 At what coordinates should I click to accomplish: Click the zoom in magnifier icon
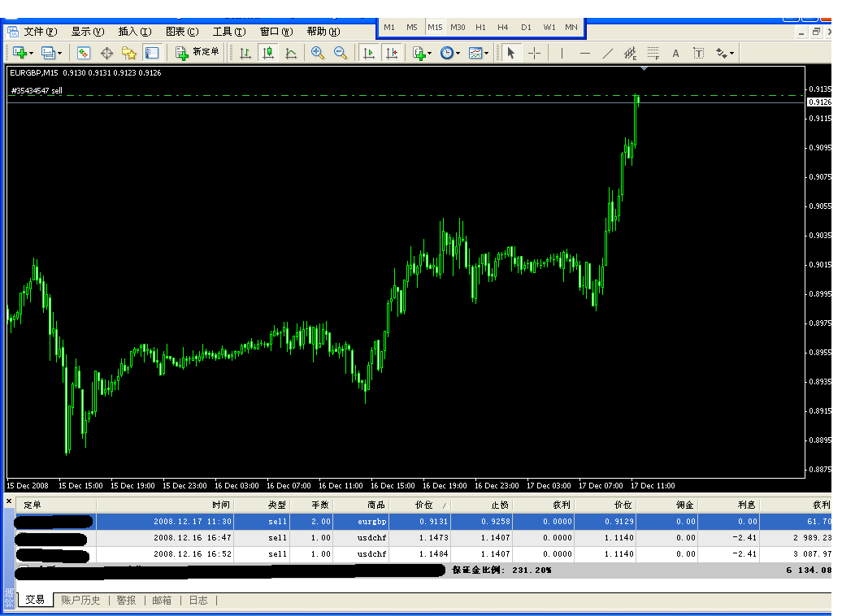pyautogui.click(x=318, y=53)
